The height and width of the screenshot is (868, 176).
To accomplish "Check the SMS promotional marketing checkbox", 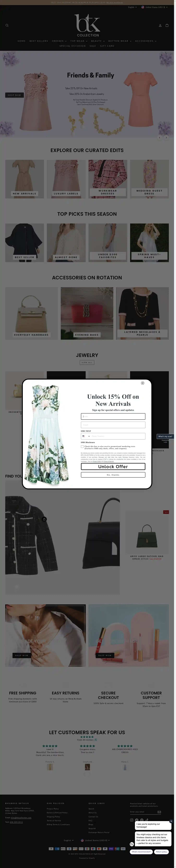I will [82, 446].
